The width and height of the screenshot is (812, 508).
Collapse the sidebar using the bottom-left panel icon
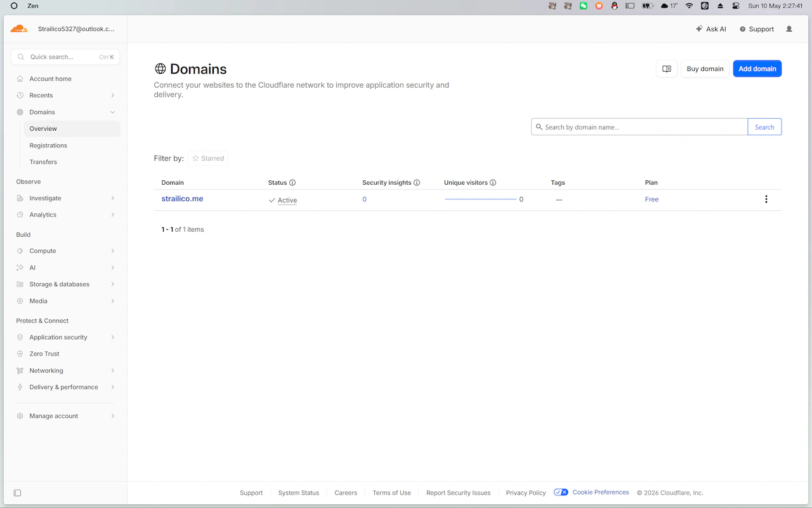(x=17, y=493)
